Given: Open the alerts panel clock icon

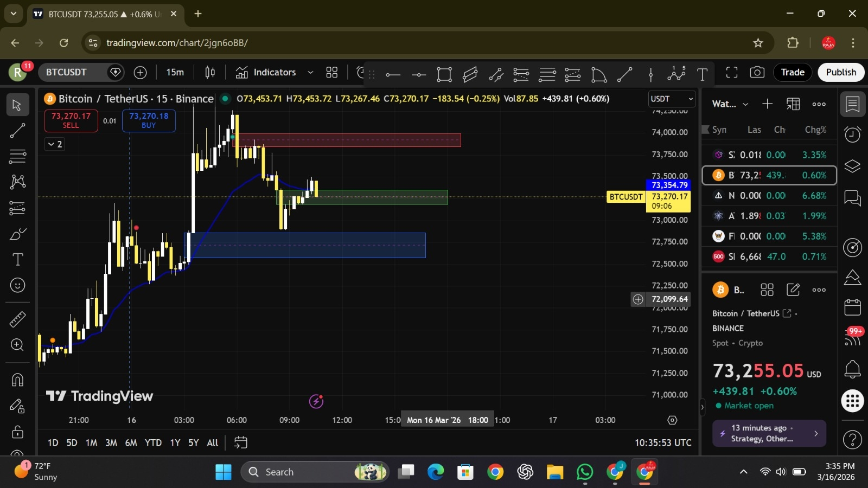Looking at the screenshot, I should (x=852, y=134).
